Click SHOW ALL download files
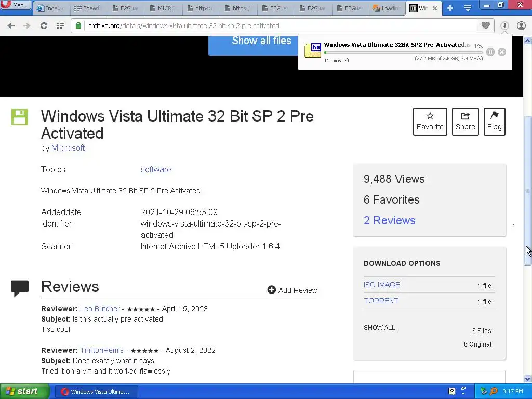This screenshot has width=532, height=399. tap(379, 328)
